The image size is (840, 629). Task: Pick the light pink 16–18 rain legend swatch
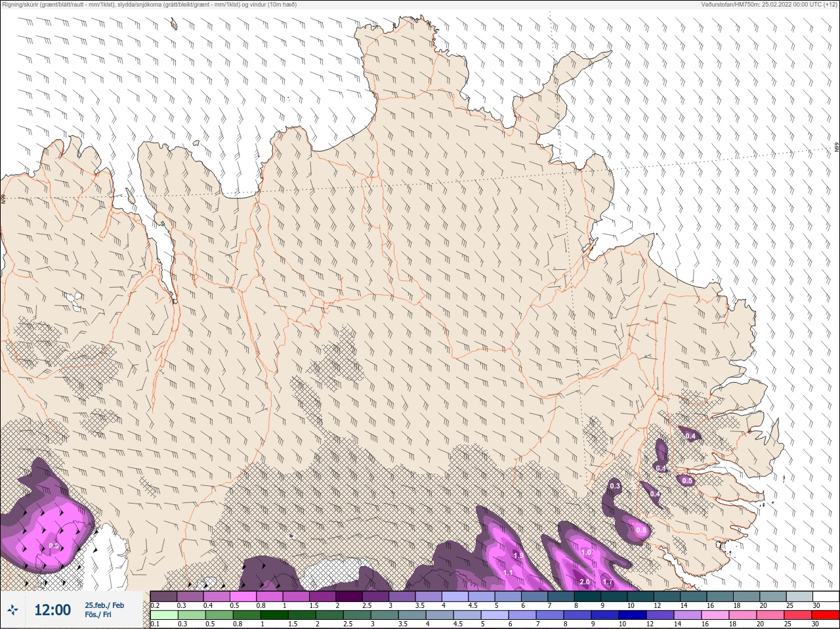pos(715,615)
